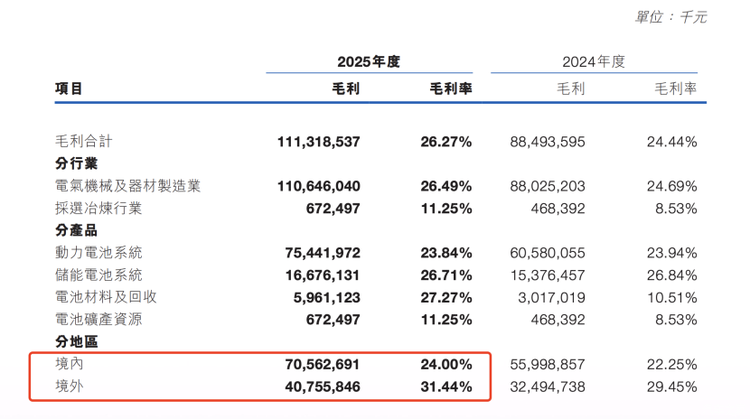Click the 2024年度 column group header

(x=593, y=61)
